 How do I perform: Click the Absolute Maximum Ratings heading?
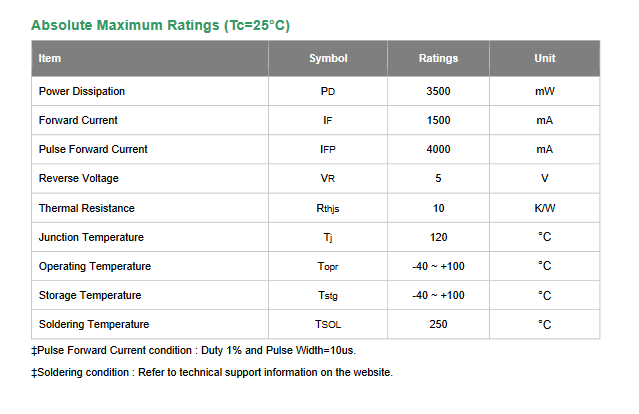point(161,25)
